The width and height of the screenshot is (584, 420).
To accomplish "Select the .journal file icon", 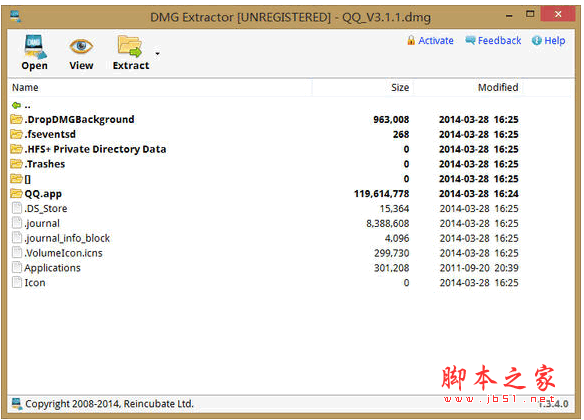I will tap(17, 223).
